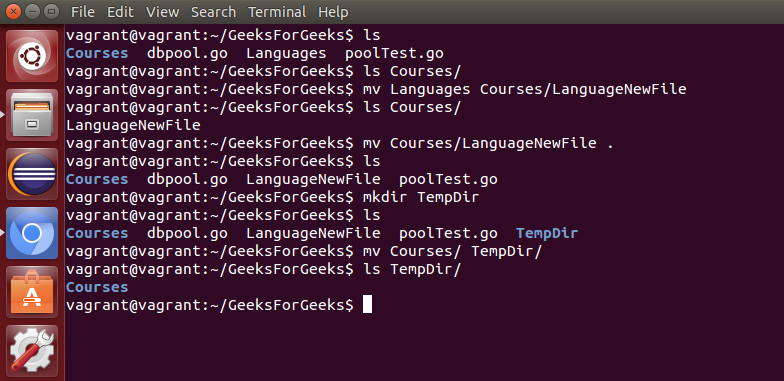Open the Files manager dock icon
The image size is (784, 381).
click(x=32, y=115)
